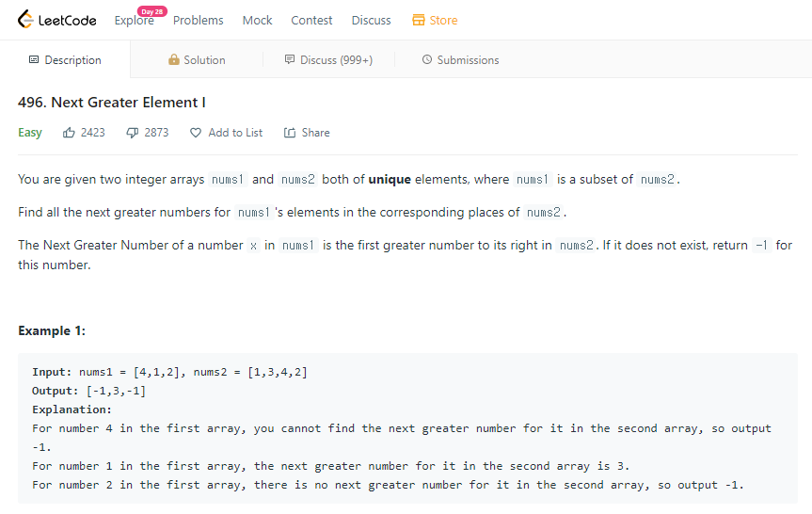Click the Solution lock icon

(173, 59)
